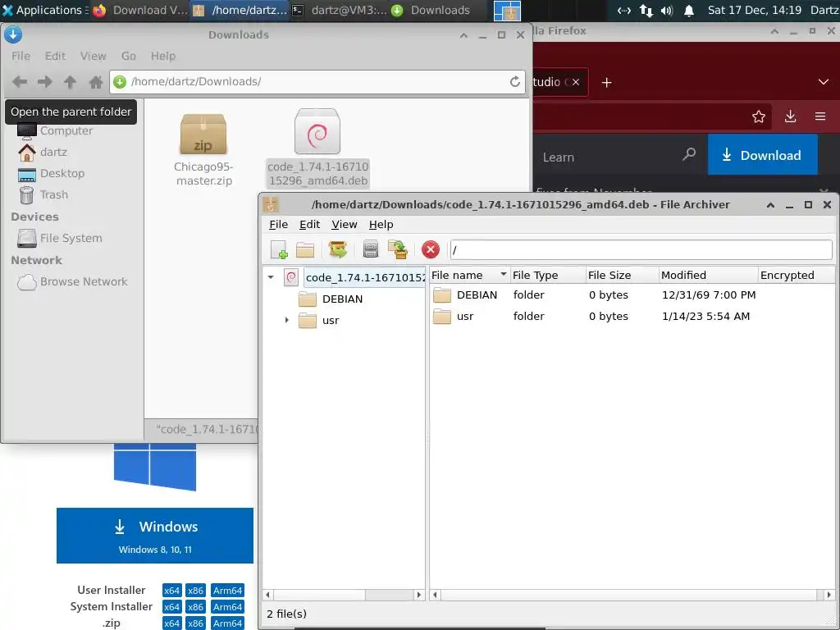Click the file manager location bar
840x630 pixels.
[317, 81]
